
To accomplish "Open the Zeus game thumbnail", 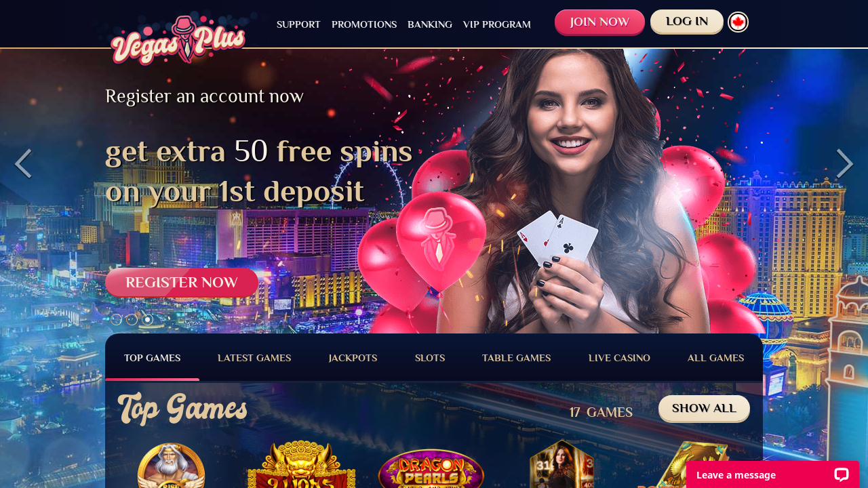I will coord(171,466).
